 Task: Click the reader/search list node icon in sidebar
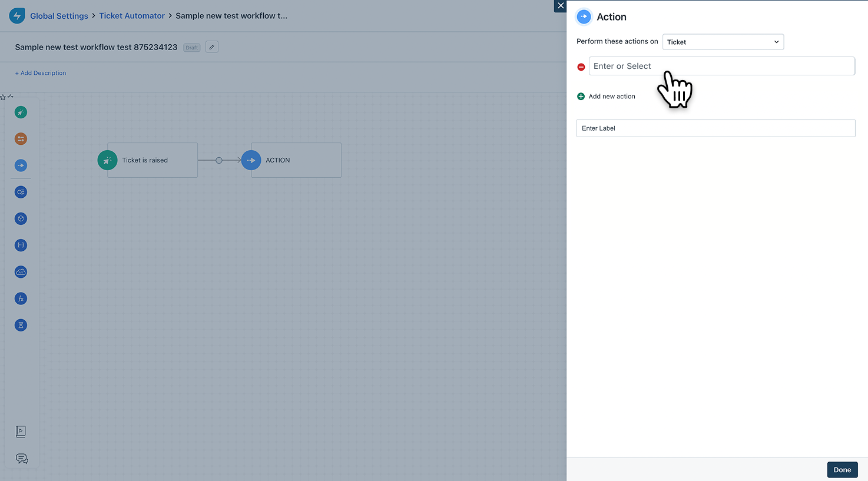[21, 192]
